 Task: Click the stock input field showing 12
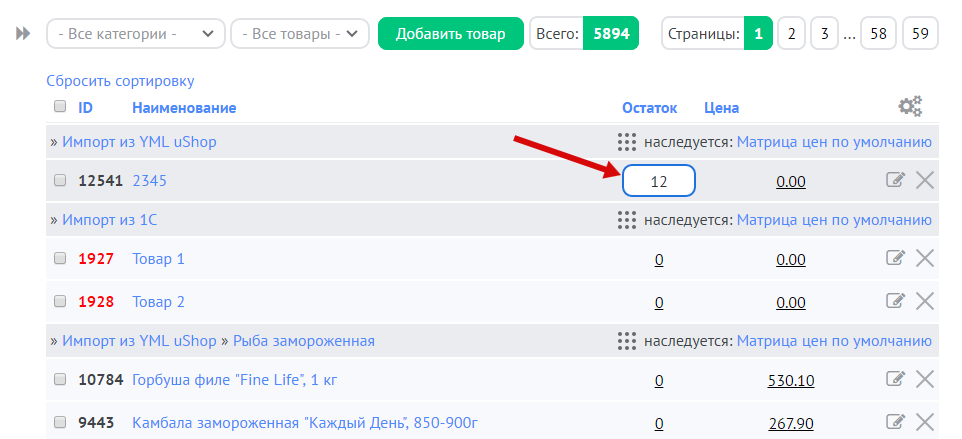pos(658,181)
